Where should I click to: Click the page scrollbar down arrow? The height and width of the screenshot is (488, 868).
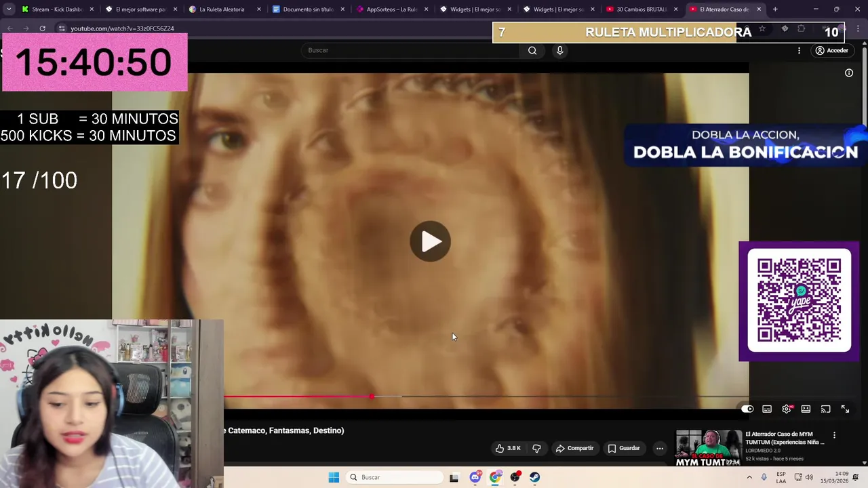(x=864, y=463)
